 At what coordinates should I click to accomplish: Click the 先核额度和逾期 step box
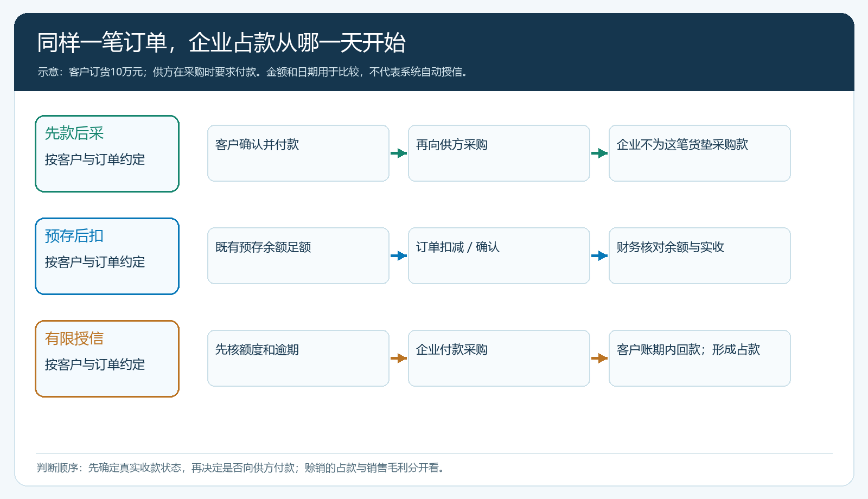coord(298,358)
